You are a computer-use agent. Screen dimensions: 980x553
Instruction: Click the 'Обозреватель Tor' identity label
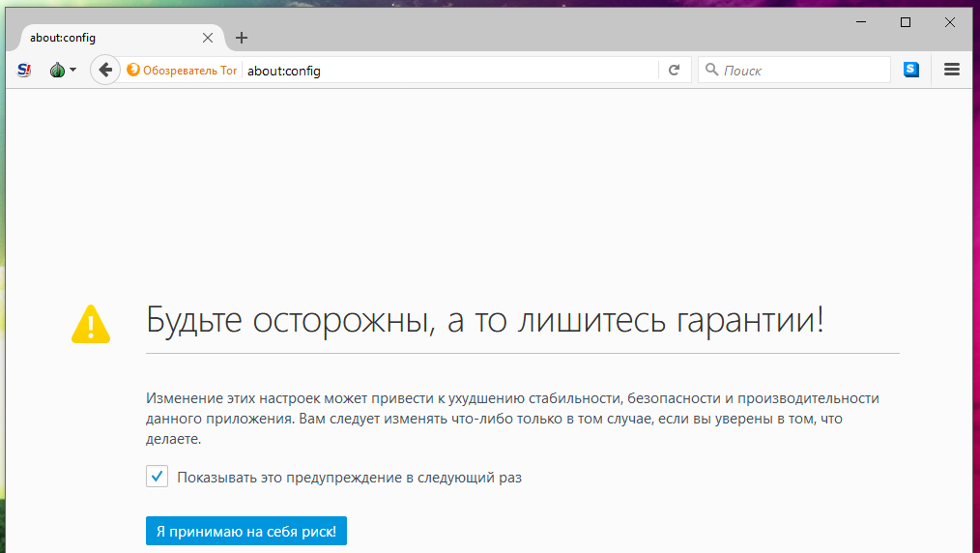tap(189, 71)
